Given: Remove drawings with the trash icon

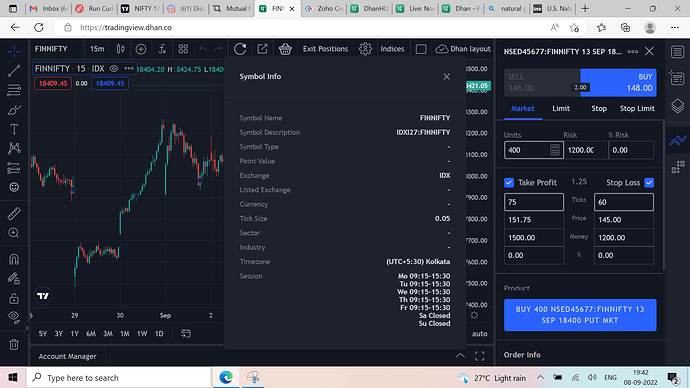Looking at the screenshot, I should pyautogui.click(x=14, y=344).
